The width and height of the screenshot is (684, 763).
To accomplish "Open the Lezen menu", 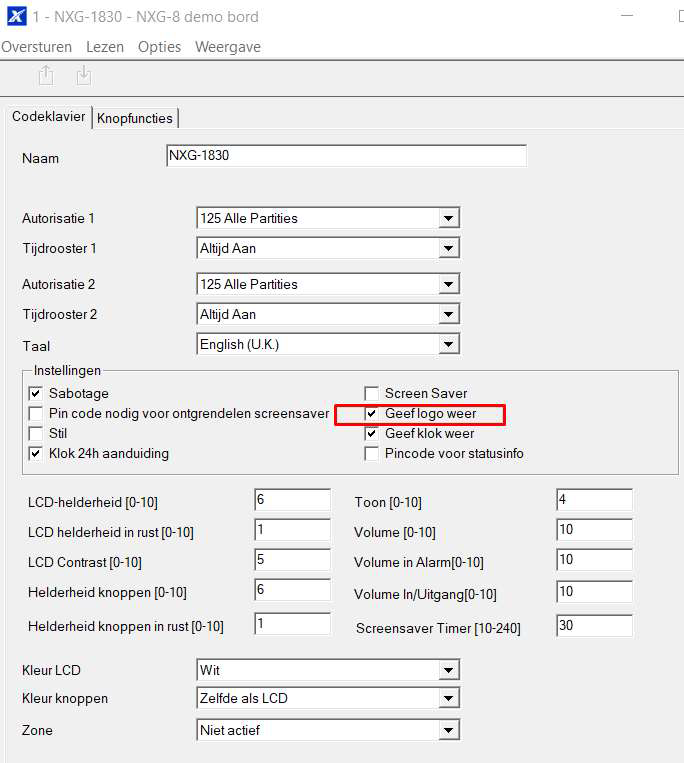I will coord(105,47).
